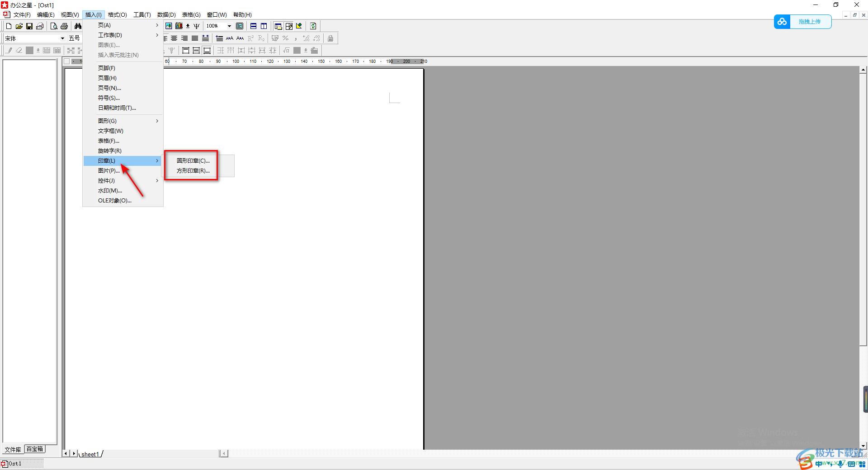Expand the 控件(J) submenu
Viewport: 868px width, 470px height.
pyautogui.click(x=123, y=181)
